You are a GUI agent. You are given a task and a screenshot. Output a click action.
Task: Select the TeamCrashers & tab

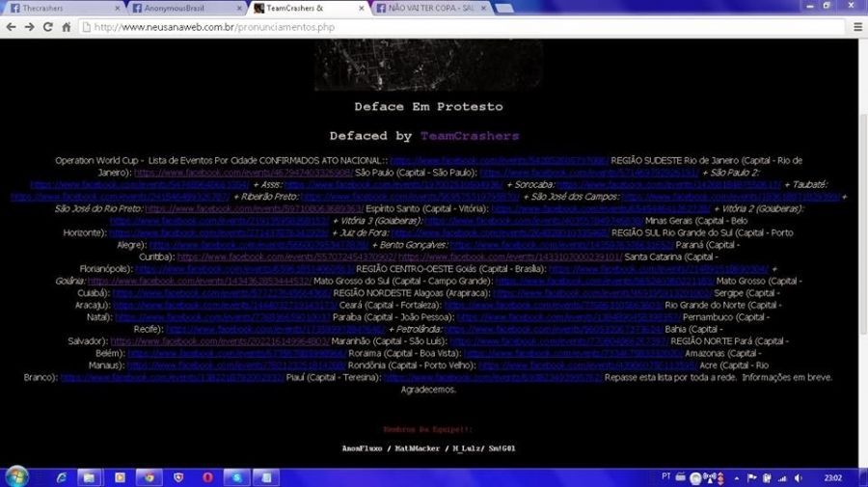pos(309,9)
